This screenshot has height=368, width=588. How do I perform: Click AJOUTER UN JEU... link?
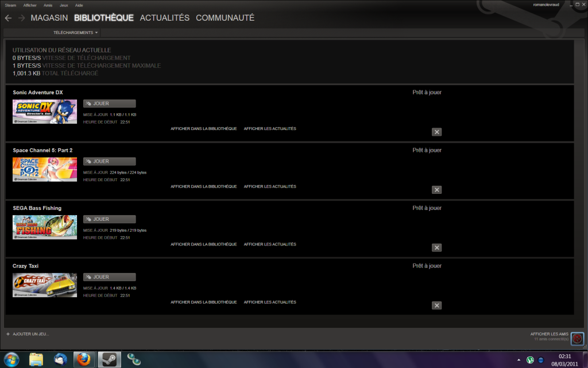[31, 334]
